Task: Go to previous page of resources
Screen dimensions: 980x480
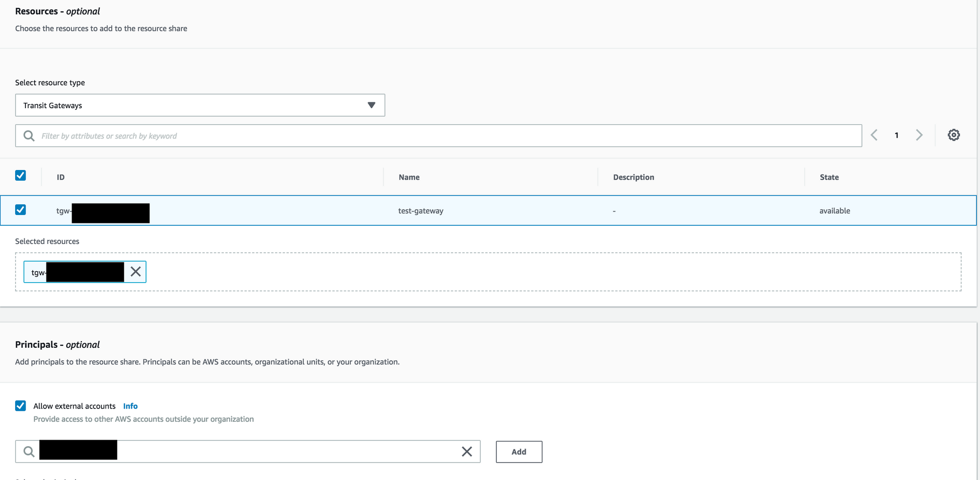Action: (874, 135)
